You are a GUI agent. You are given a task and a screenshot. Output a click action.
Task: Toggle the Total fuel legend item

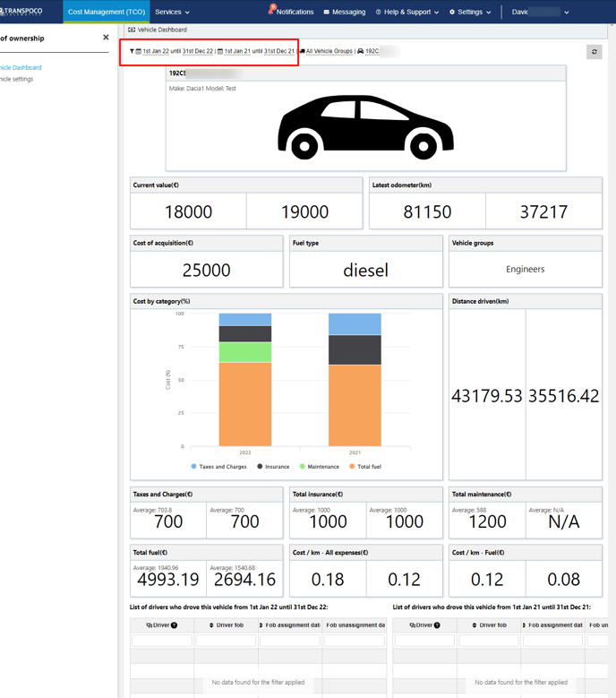[x=365, y=467]
